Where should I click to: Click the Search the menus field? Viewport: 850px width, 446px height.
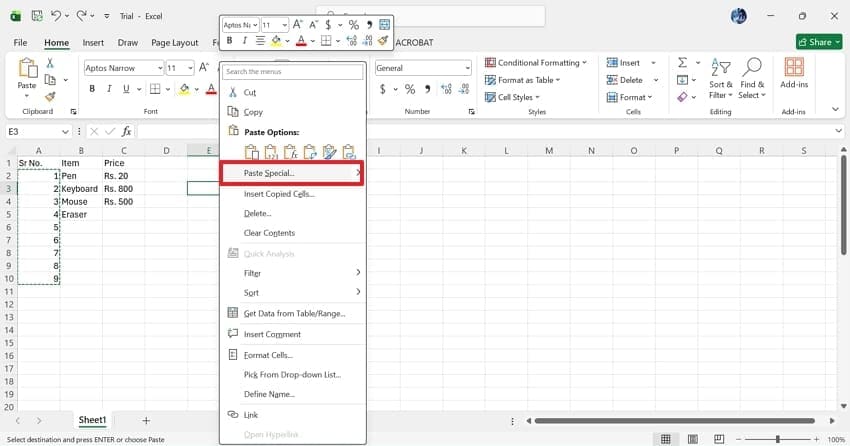click(293, 72)
